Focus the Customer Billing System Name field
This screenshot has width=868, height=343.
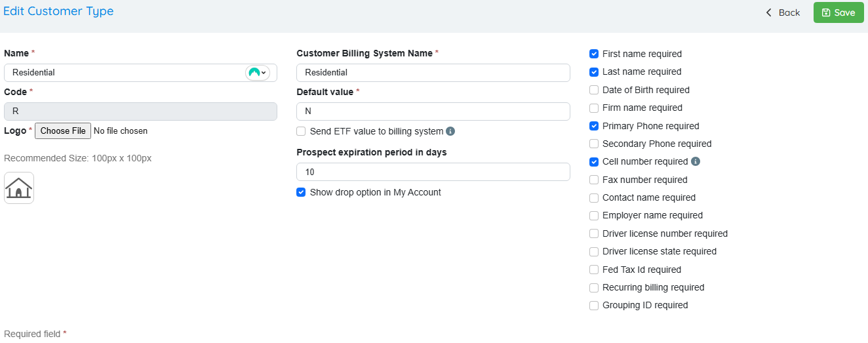pyautogui.click(x=433, y=73)
